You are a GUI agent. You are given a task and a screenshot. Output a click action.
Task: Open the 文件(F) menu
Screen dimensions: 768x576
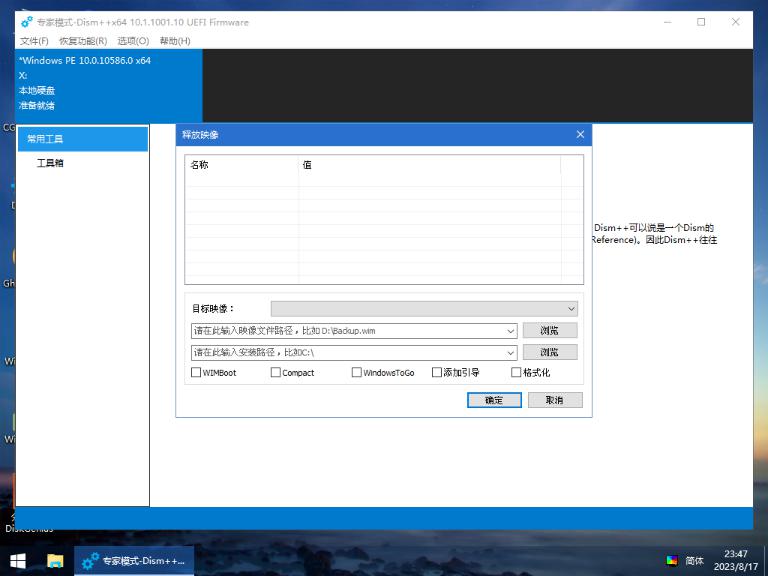tap(34, 41)
